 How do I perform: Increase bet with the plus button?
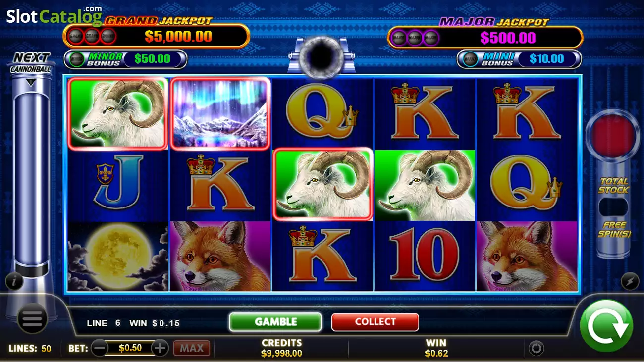(160, 348)
